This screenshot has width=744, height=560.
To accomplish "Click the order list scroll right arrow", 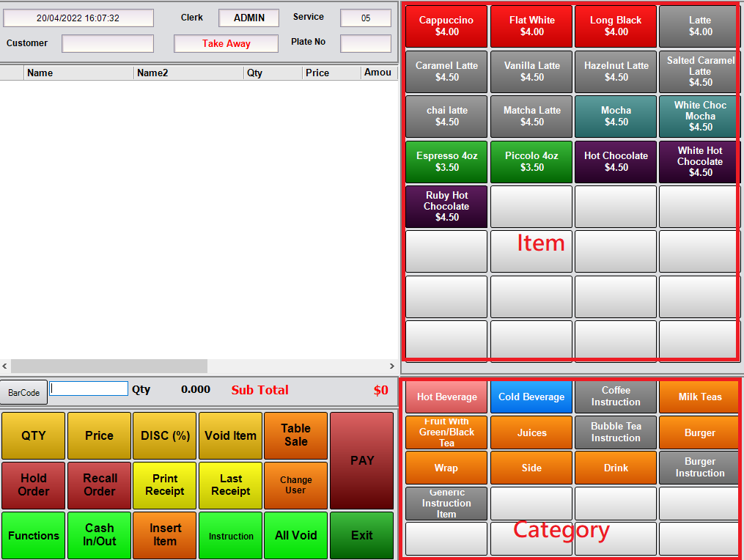I will (x=392, y=366).
